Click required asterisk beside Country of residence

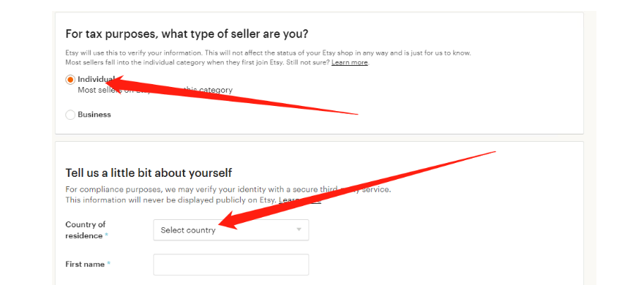point(107,236)
